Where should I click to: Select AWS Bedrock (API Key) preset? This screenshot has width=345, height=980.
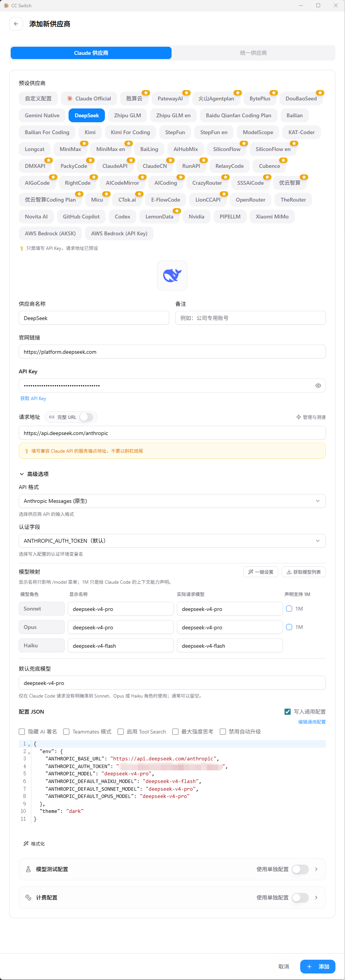coord(119,233)
